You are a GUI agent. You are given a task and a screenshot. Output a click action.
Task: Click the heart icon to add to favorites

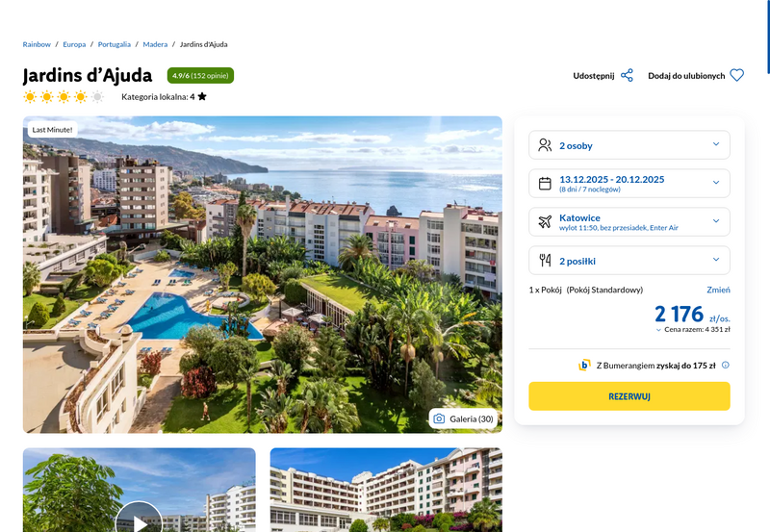coord(736,76)
